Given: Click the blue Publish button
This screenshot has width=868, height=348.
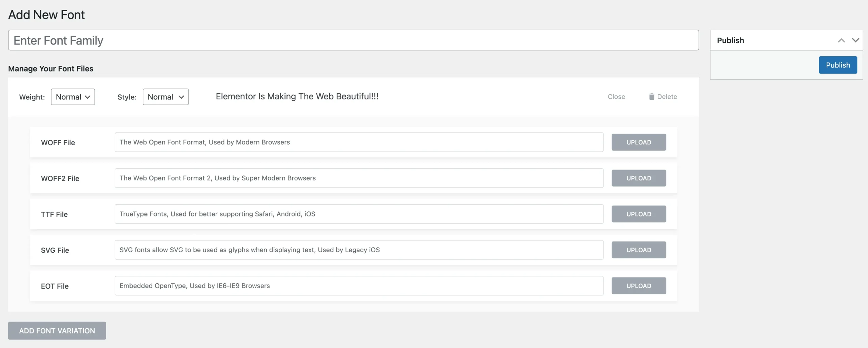Looking at the screenshot, I should (838, 65).
